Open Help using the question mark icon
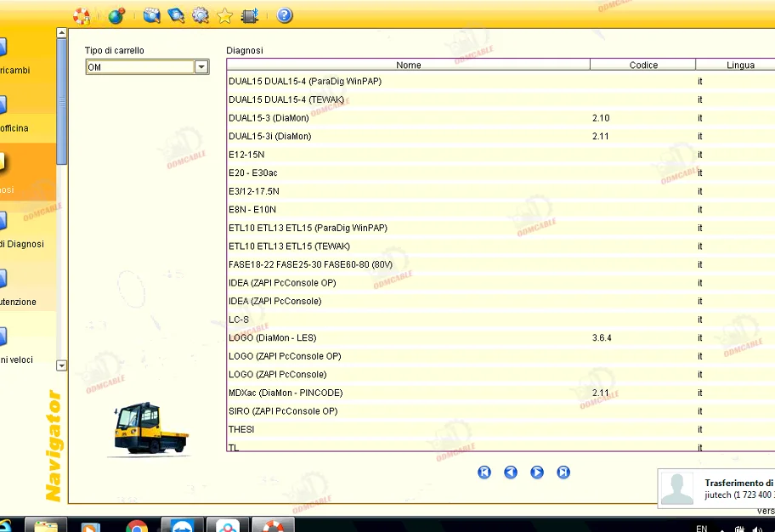 pyautogui.click(x=285, y=15)
